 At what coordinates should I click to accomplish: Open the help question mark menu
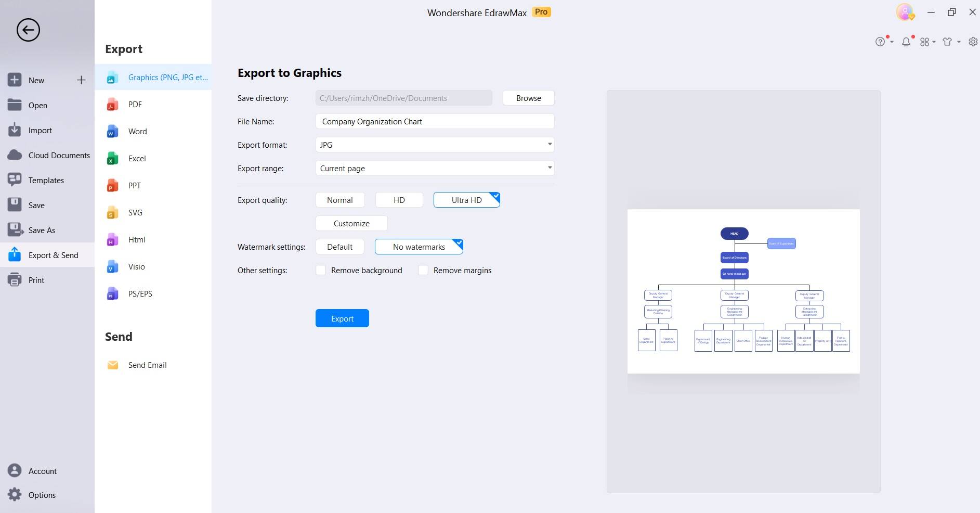[884, 41]
